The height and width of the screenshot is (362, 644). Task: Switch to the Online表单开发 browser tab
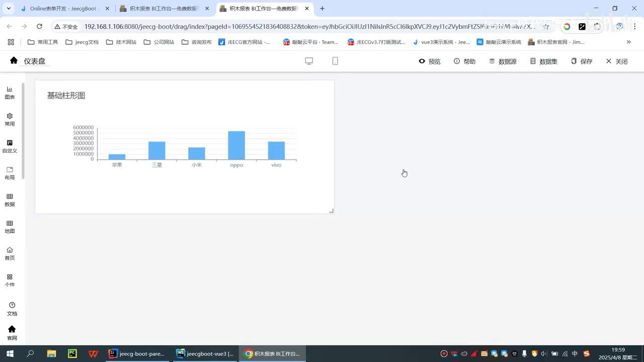click(x=64, y=9)
